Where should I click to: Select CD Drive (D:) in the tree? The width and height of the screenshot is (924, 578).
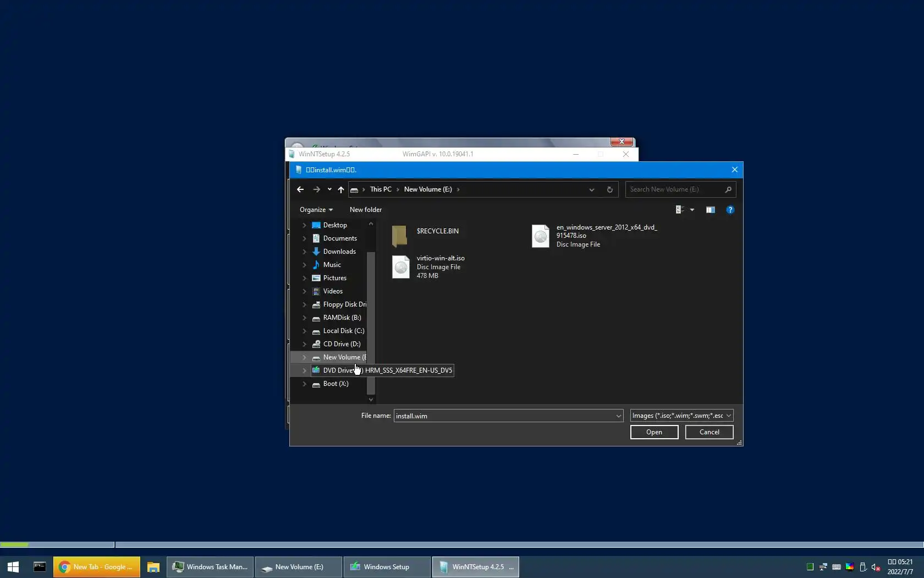tap(342, 344)
